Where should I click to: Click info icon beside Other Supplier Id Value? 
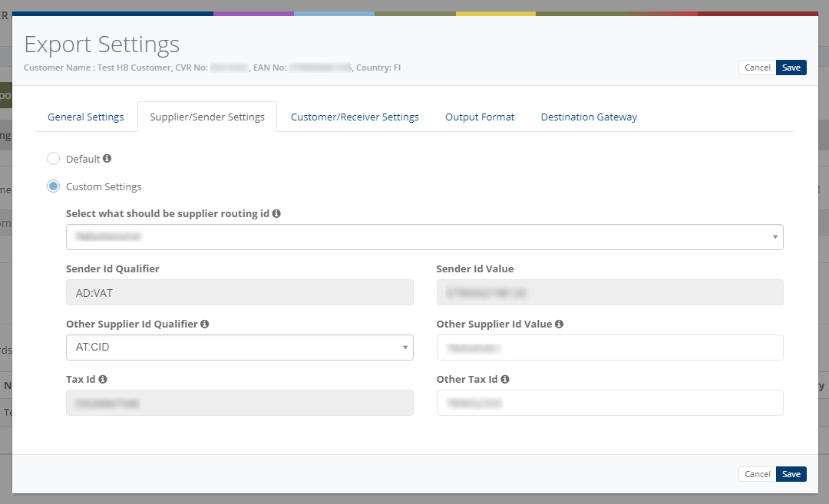click(x=559, y=324)
